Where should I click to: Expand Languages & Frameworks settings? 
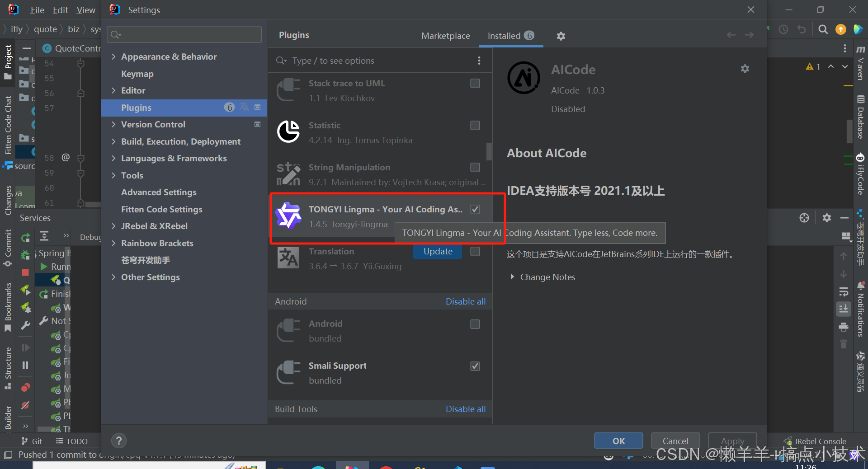click(x=113, y=158)
